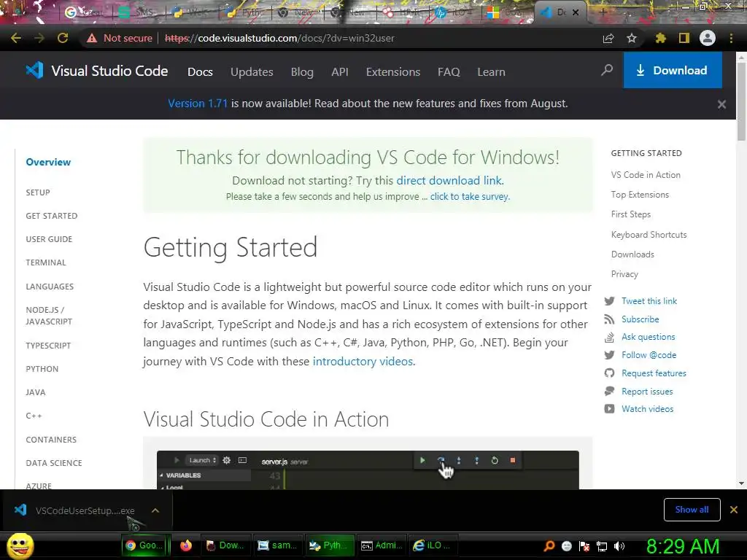Reload the current page
Viewport: 747px width, 560px height.
63,38
